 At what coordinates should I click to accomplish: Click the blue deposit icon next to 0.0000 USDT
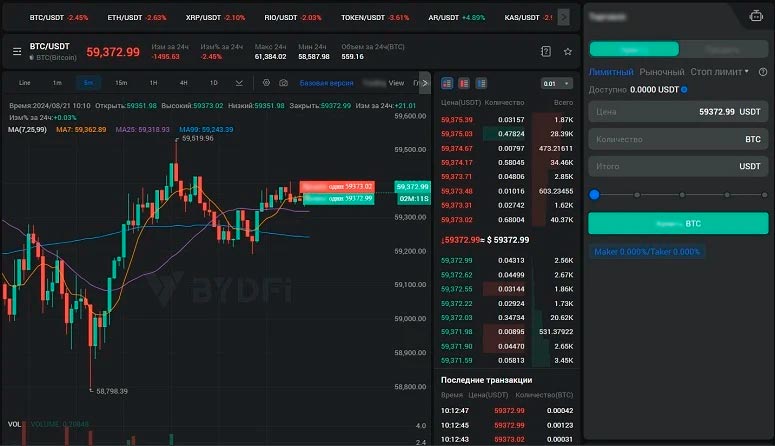tap(685, 89)
